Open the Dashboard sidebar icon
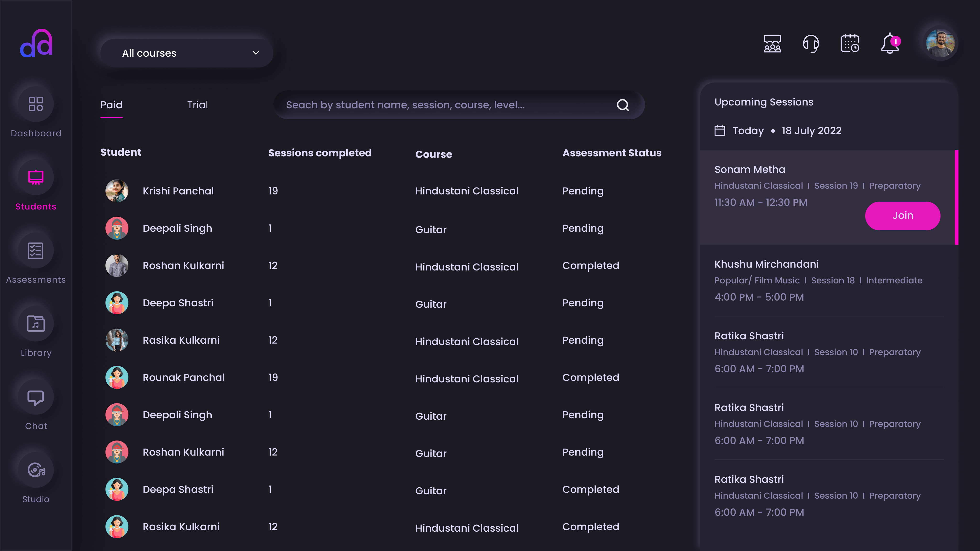The height and width of the screenshot is (551, 980). tap(36, 104)
